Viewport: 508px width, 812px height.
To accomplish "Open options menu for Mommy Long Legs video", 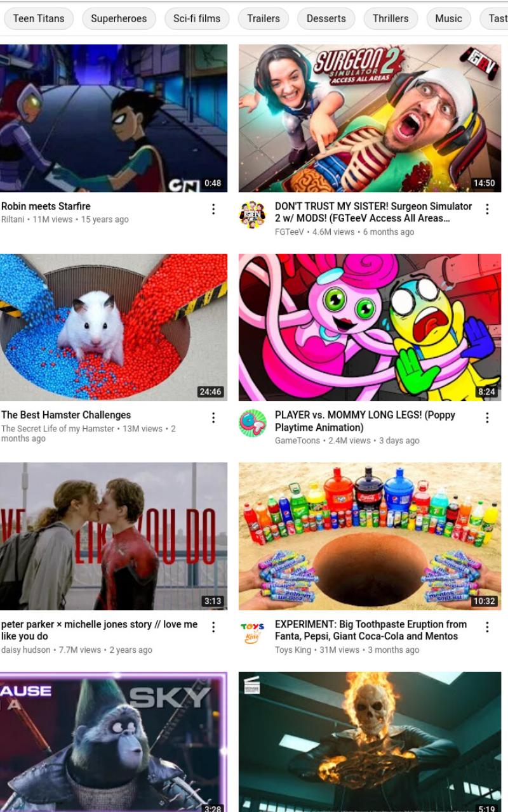I will [x=487, y=417].
